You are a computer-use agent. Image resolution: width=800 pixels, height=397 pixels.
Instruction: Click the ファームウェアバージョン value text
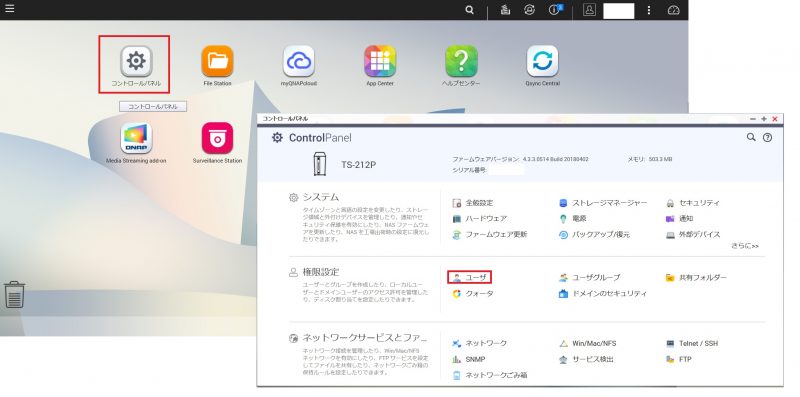click(x=555, y=159)
